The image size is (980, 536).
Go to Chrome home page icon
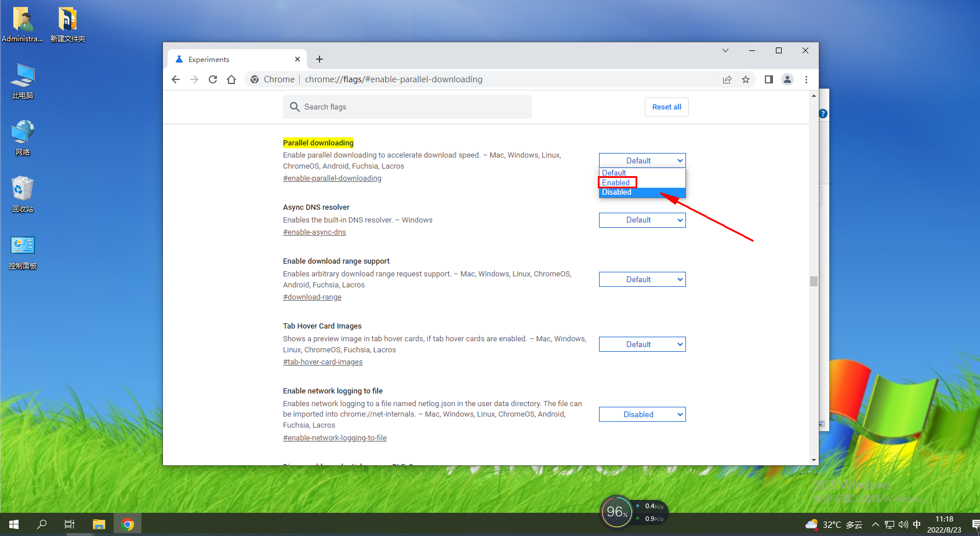(231, 79)
